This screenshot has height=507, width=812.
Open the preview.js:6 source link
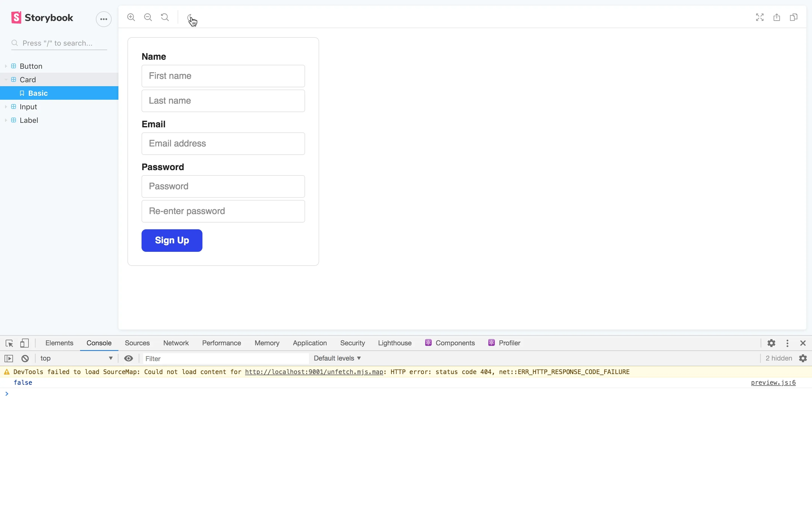(x=773, y=383)
